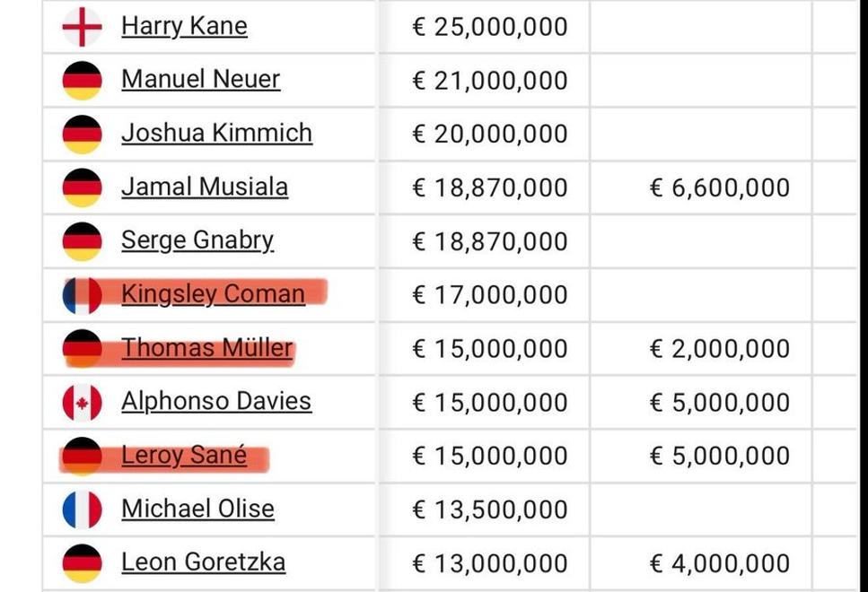Click the German flag beside Serge Gnabry
Screen dimensions: 868x592
82,241
